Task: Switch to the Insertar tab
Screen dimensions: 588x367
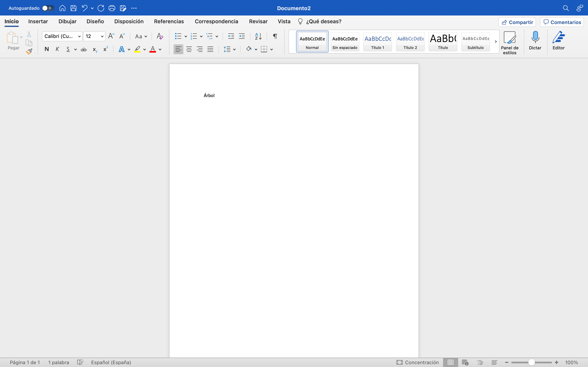Action: tap(38, 21)
